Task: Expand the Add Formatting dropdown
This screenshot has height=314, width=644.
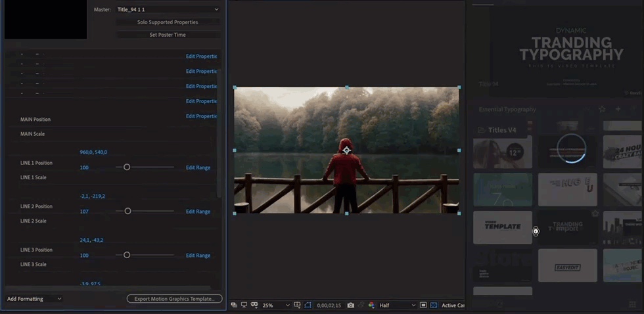Action: tap(34, 299)
